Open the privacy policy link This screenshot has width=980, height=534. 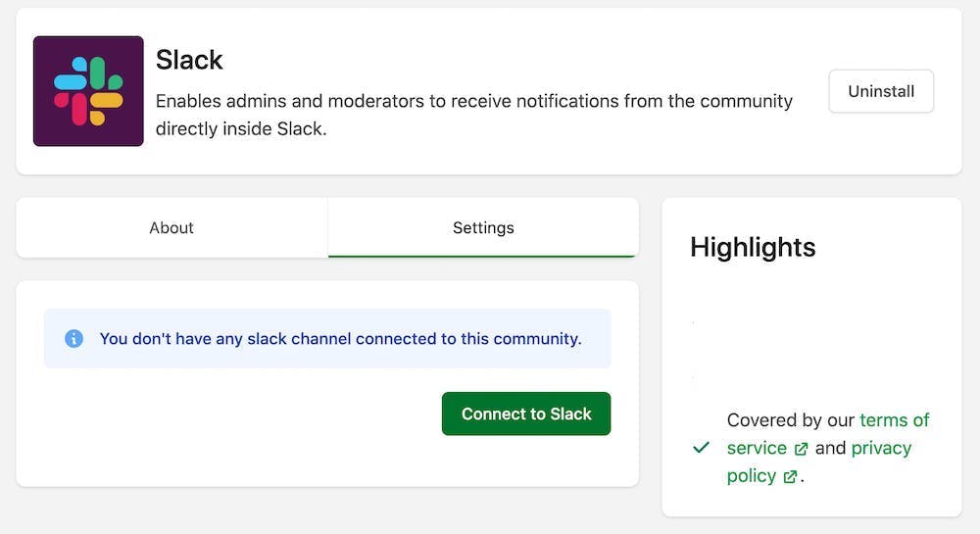(x=880, y=448)
